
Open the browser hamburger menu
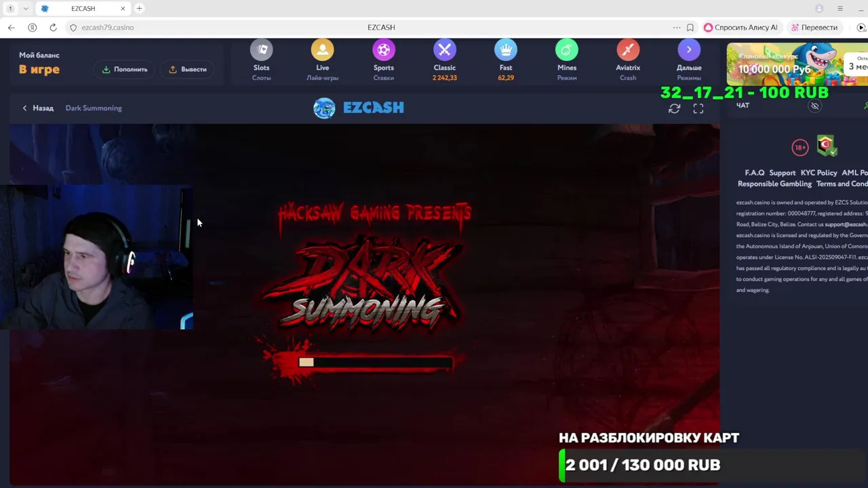(840, 8)
